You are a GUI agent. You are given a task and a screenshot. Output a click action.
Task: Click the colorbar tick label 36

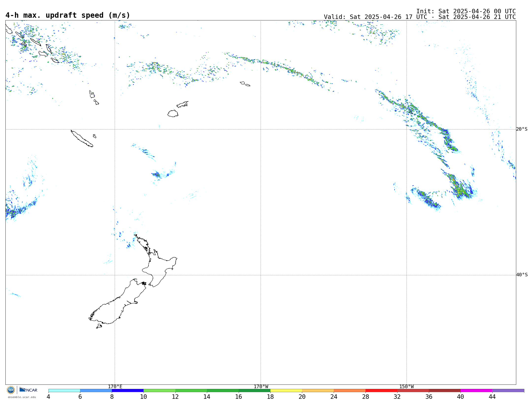coord(429,397)
